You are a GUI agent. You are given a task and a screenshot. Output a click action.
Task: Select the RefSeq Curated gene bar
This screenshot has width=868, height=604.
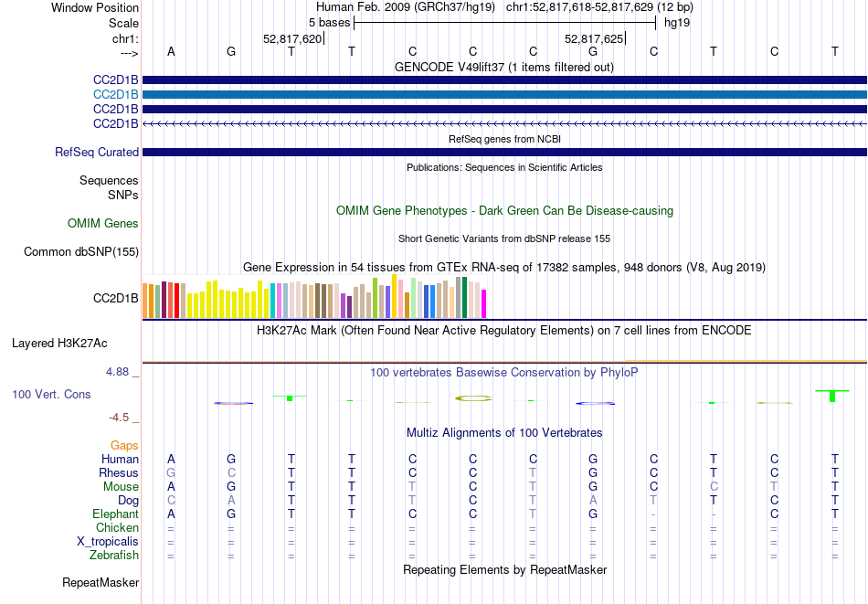504,153
